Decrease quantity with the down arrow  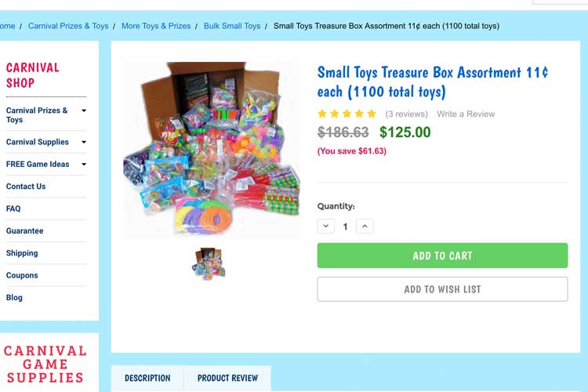pos(326,227)
